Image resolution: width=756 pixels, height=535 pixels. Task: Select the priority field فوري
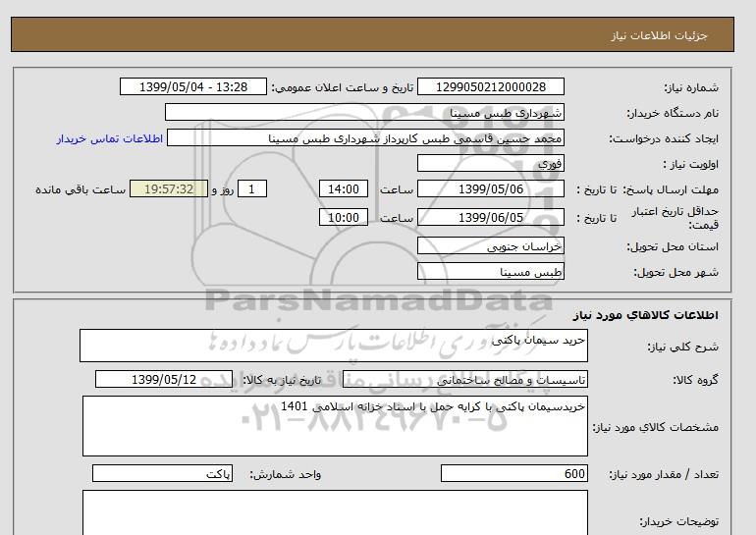[x=490, y=163]
